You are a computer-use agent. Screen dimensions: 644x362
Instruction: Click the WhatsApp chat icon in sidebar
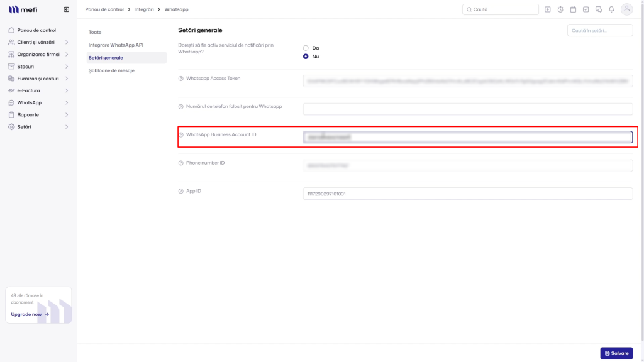tap(11, 102)
